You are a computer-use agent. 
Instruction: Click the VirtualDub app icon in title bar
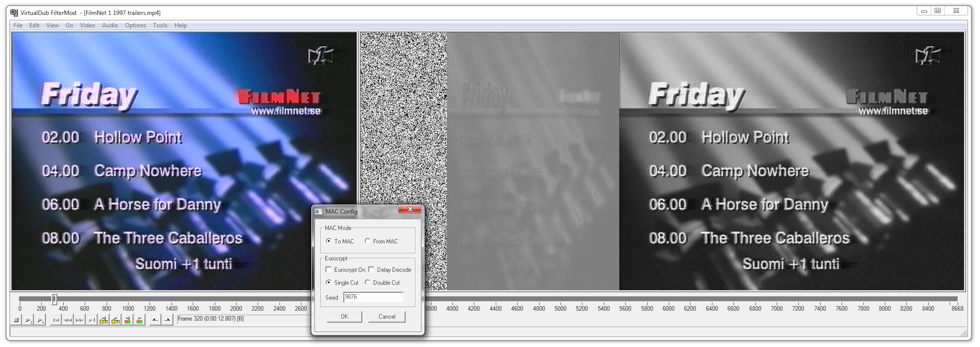14,12
